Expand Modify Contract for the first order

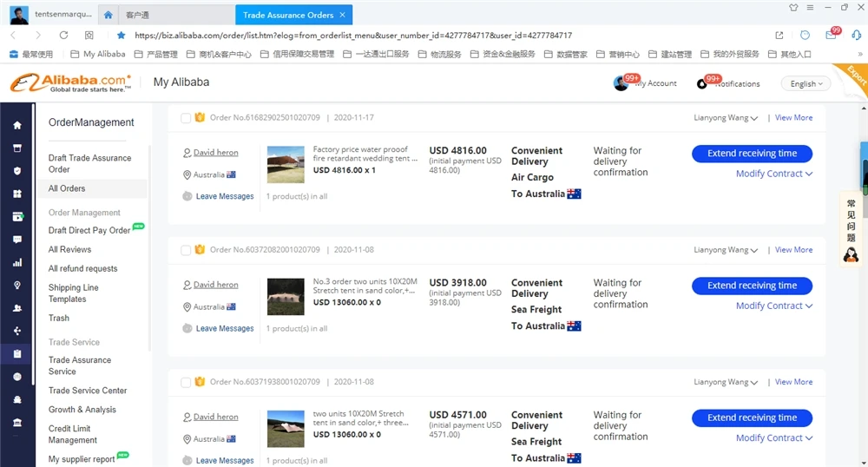(773, 174)
